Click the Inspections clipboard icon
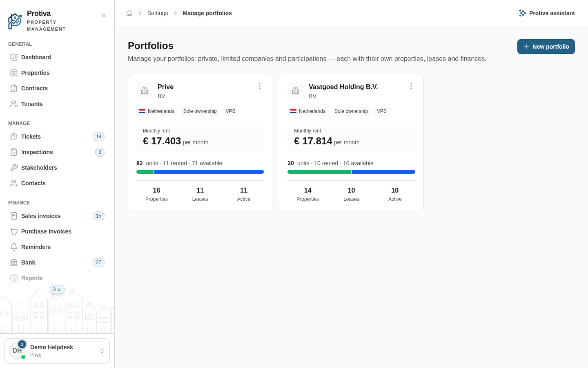Viewport: 588px width, 368px height. pyautogui.click(x=14, y=152)
